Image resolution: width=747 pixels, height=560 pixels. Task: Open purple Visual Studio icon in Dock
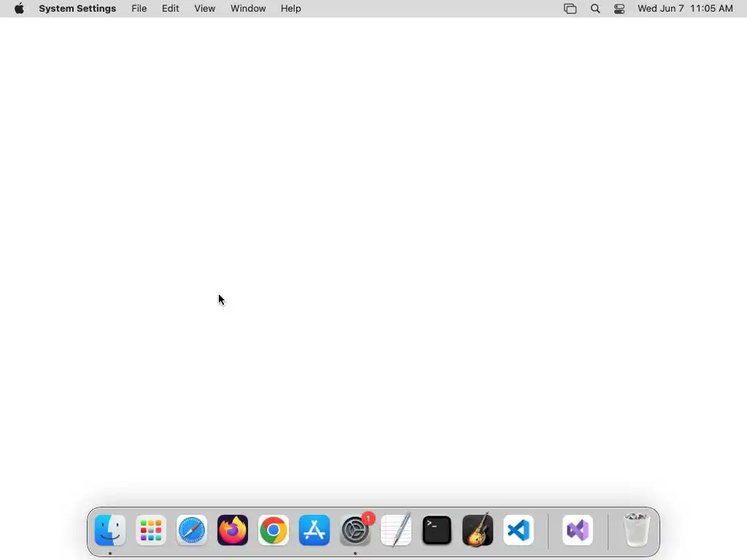578,530
